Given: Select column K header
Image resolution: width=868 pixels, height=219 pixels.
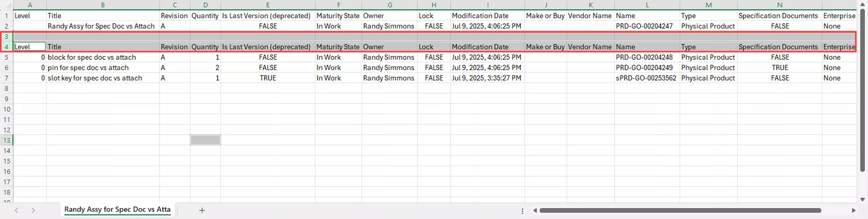Looking at the screenshot, I should pyautogui.click(x=591, y=5).
